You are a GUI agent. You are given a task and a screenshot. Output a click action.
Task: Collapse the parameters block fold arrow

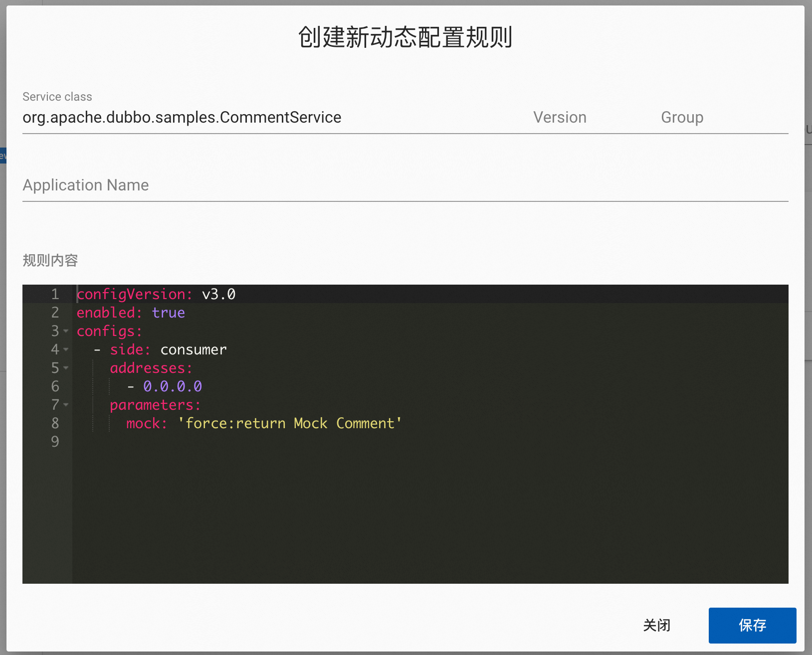pos(66,405)
